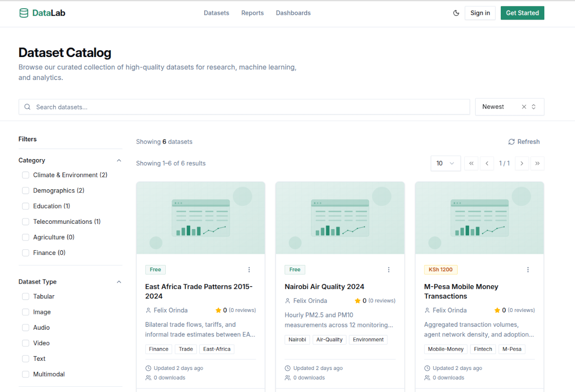
Task: Open East Africa Trade Patterns 2015-2024 dataset
Action: pos(199,291)
